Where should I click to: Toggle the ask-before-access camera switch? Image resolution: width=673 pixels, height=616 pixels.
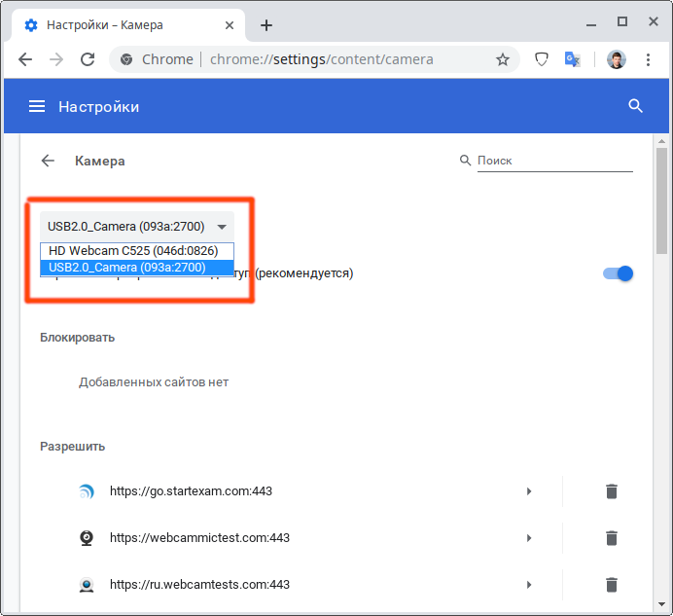pos(618,273)
